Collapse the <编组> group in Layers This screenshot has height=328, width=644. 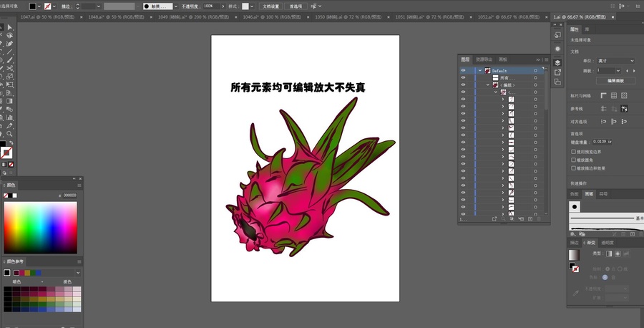click(x=488, y=85)
